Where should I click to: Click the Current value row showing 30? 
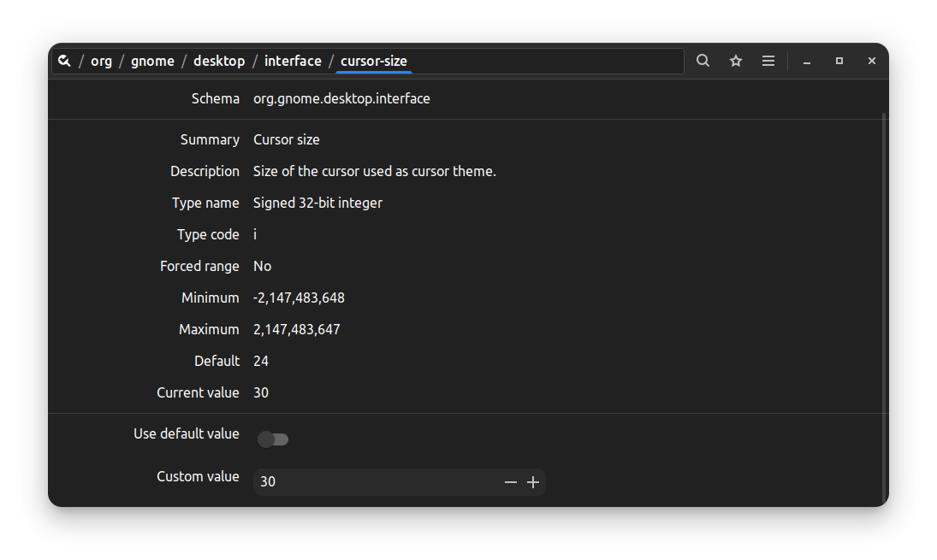[261, 393]
